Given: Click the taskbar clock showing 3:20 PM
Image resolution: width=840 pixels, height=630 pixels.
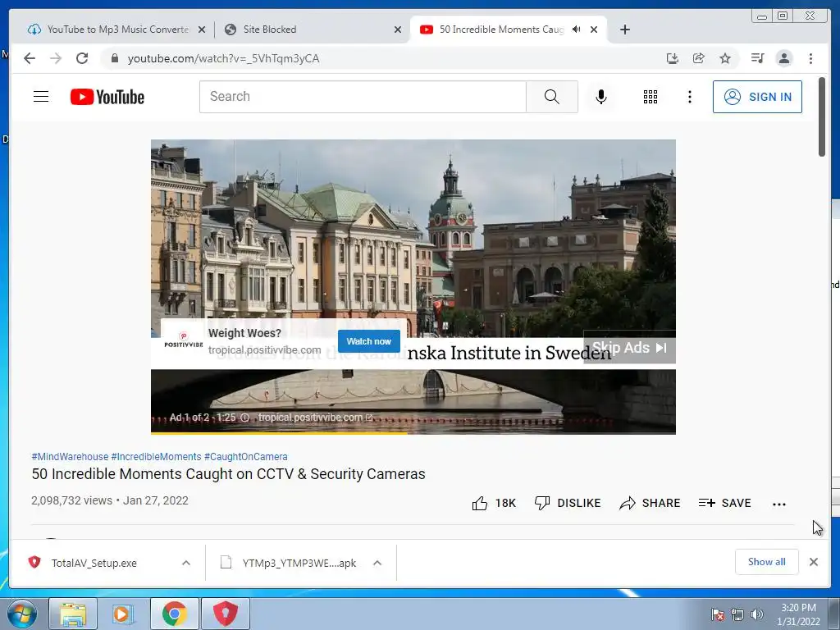Looking at the screenshot, I should click(798, 614).
